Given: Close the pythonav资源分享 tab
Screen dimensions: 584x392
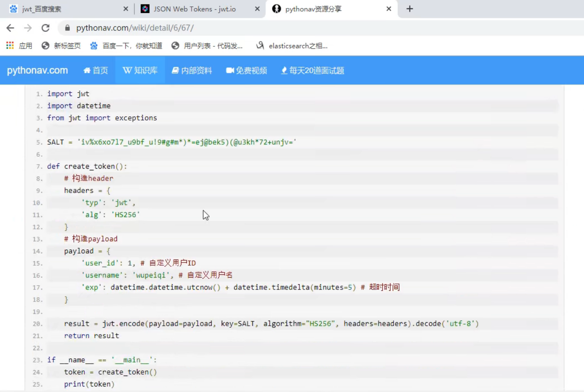Looking at the screenshot, I should point(389,9).
